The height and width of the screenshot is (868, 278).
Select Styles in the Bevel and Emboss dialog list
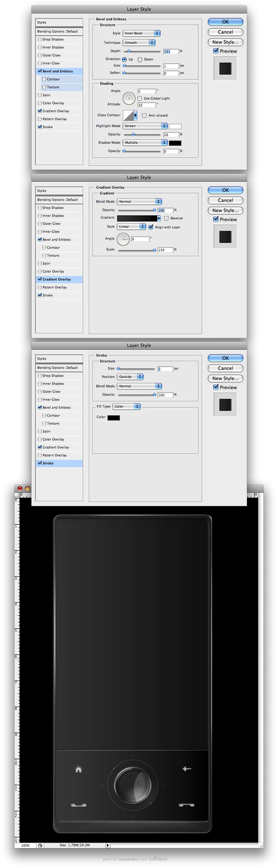(59, 22)
